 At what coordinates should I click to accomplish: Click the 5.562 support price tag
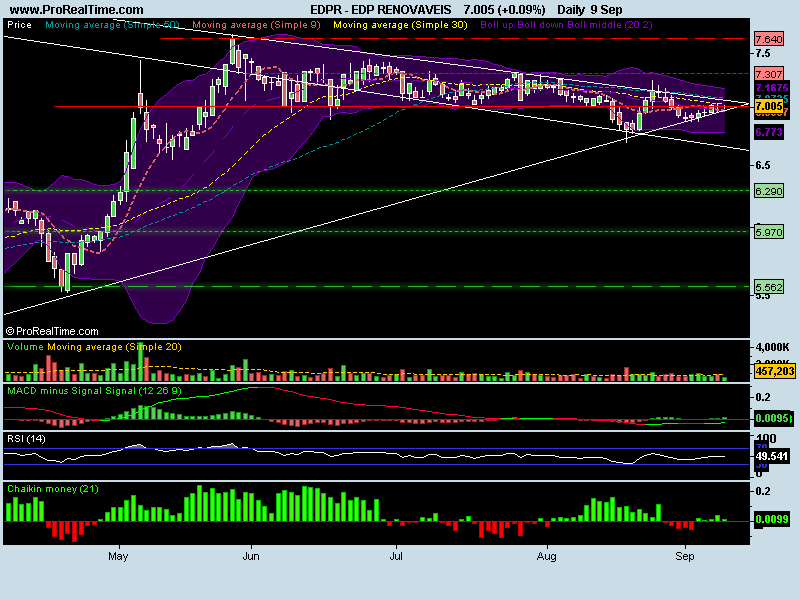pyautogui.click(x=769, y=287)
